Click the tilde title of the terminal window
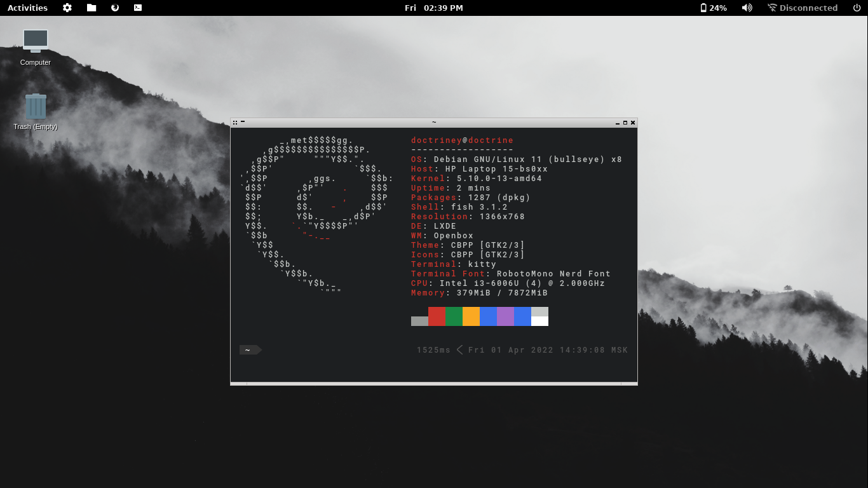This screenshot has width=868, height=488. click(x=434, y=122)
